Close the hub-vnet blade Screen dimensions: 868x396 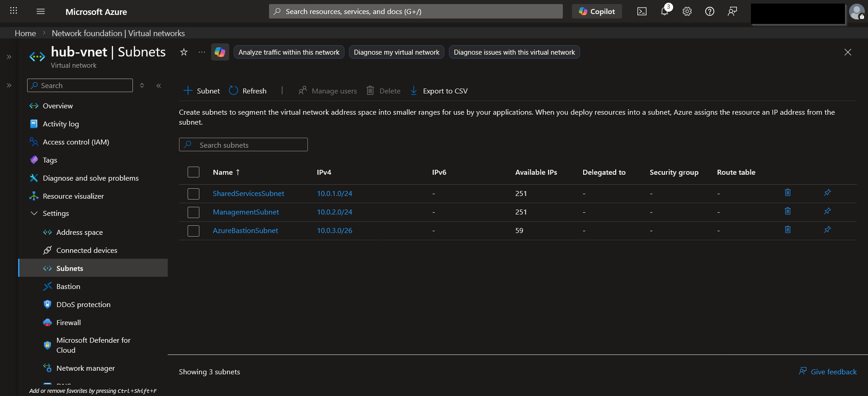coord(848,52)
